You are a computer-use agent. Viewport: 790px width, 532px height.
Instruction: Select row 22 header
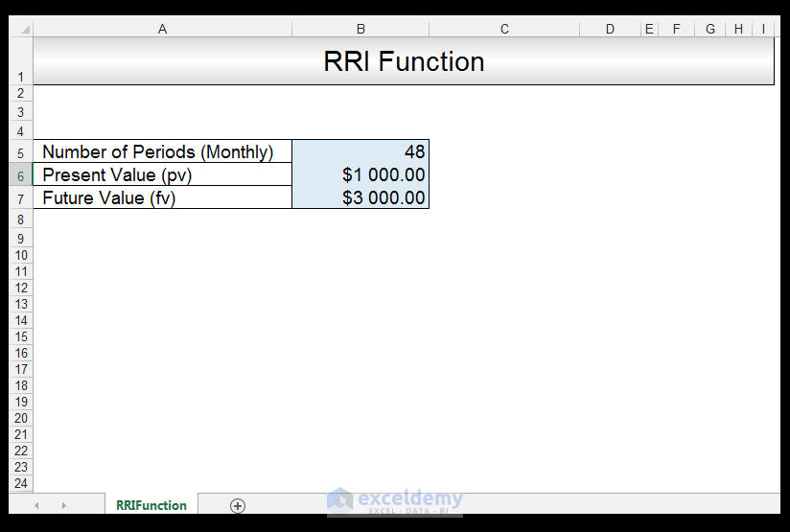[21, 451]
